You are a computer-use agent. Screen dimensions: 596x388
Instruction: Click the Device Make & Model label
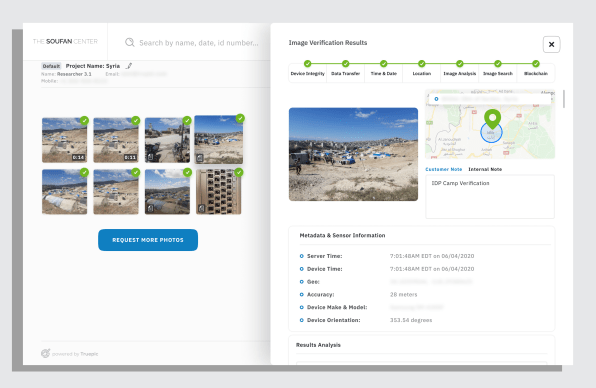(x=337, y=307)
